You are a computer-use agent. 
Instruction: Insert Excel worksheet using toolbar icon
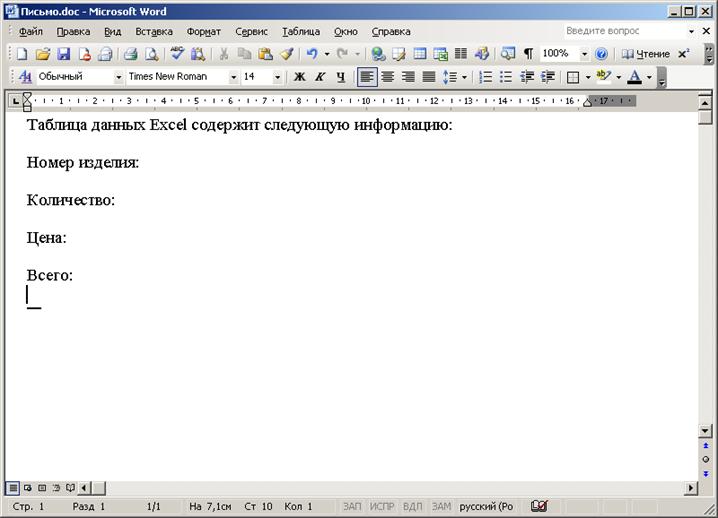click(x=440, y=54)
